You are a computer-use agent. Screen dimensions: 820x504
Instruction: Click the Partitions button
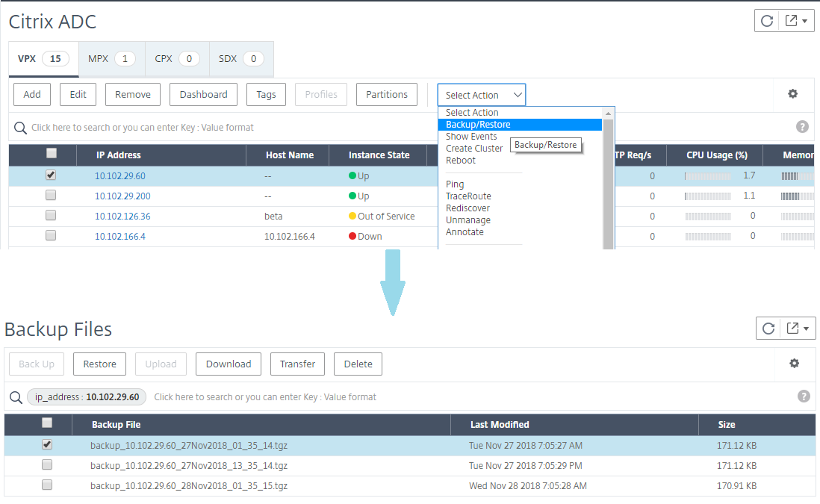pos(386,95)
